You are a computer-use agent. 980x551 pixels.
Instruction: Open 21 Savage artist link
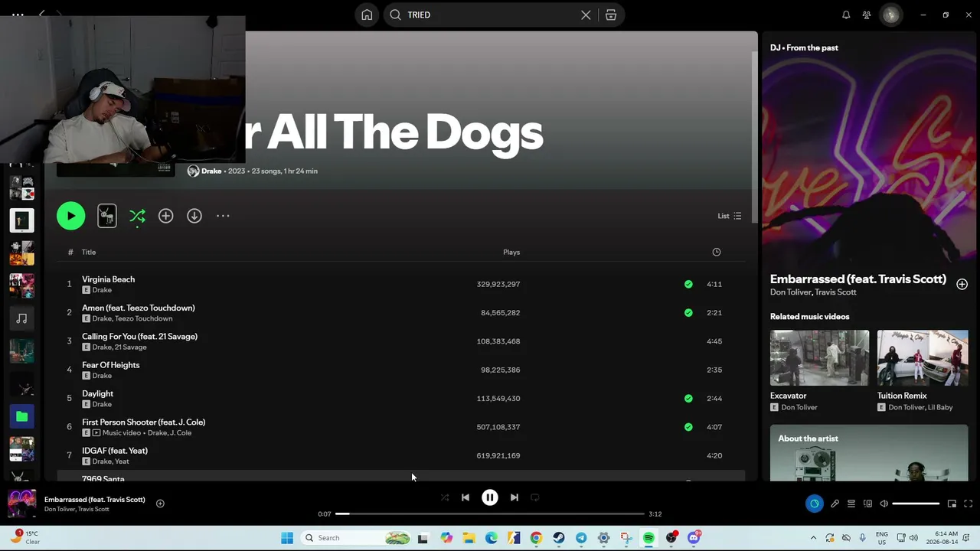click(x=130, y=347)
